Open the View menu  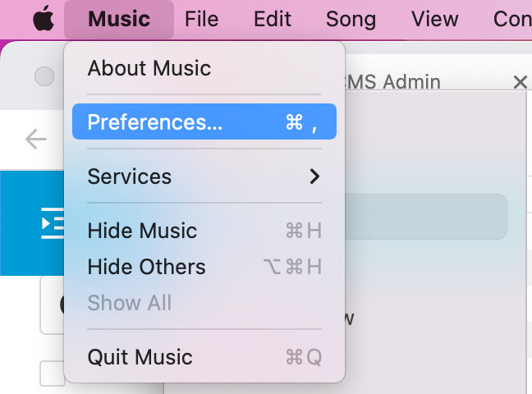[434, 19]
